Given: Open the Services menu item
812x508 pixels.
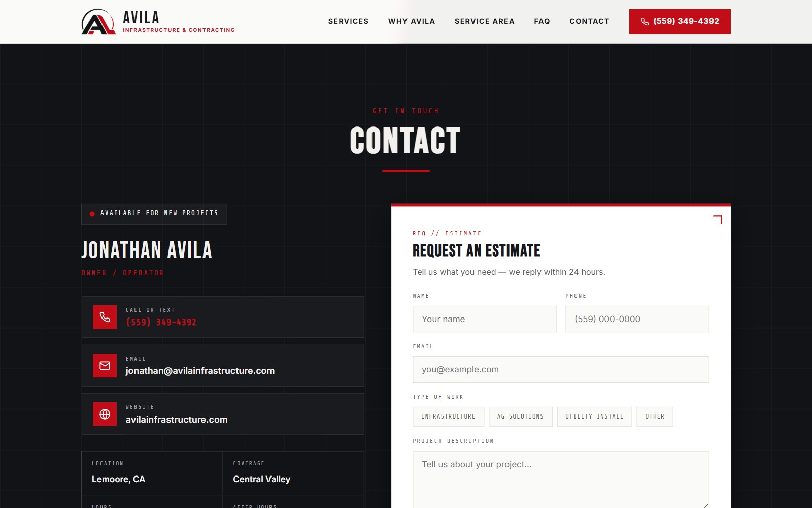Looking at the screenshot, I should (349, 21).
